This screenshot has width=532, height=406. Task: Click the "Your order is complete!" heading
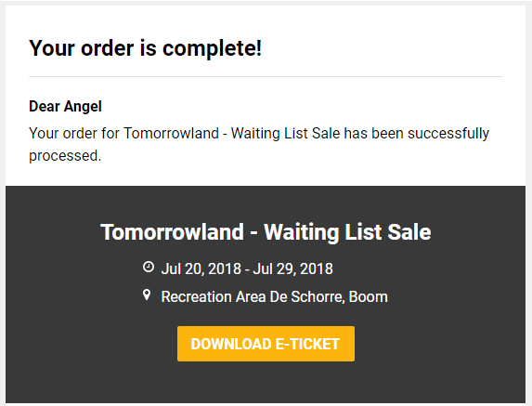click(x=145, y=48)
